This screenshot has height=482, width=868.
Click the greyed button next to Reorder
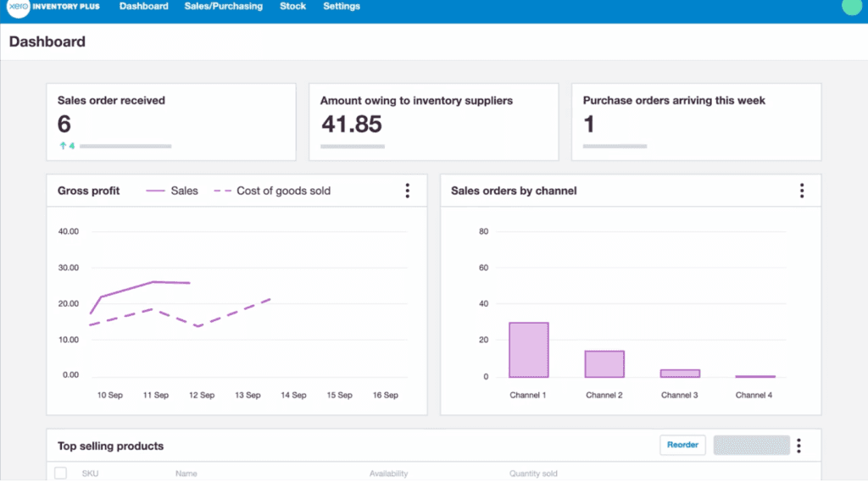click(x=751, y=446)
